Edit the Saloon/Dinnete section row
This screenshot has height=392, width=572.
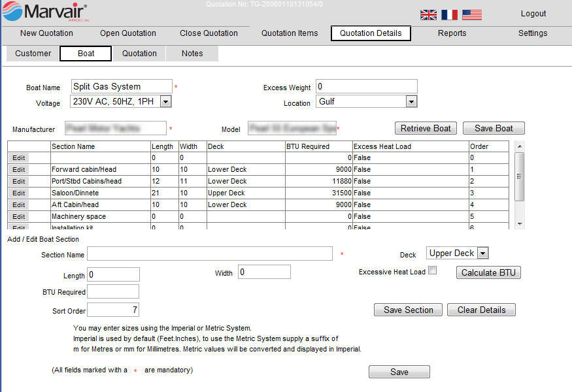(19, 193)
